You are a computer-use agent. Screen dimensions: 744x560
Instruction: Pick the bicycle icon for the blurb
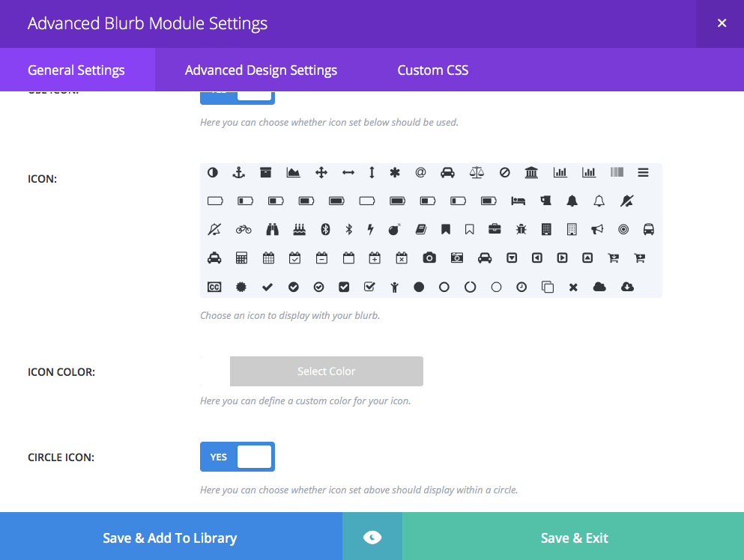coord(243,229)
